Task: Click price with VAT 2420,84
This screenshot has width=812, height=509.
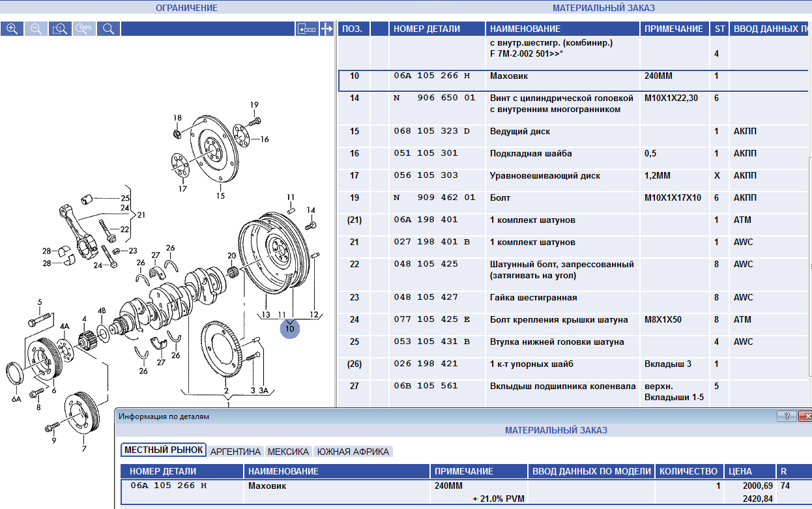Action: tap(757, 499)
